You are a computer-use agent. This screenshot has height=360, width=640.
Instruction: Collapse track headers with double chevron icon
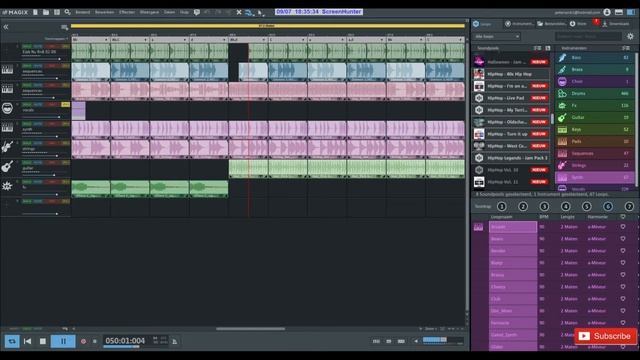[x=6, y=27]
